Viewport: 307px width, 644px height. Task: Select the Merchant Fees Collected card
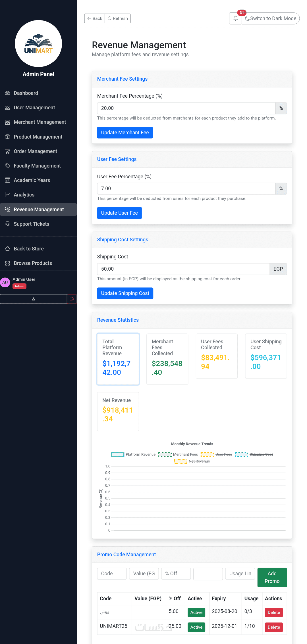[167, 359]
